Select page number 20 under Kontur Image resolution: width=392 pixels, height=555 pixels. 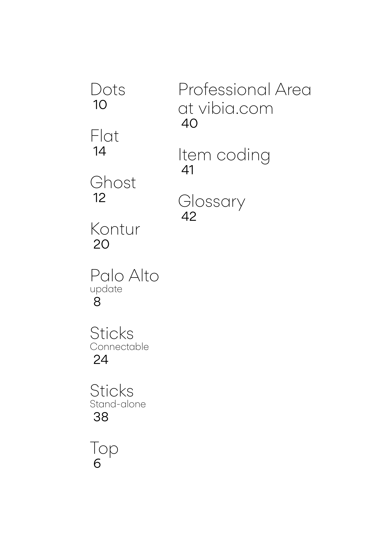tap(101, 244)
